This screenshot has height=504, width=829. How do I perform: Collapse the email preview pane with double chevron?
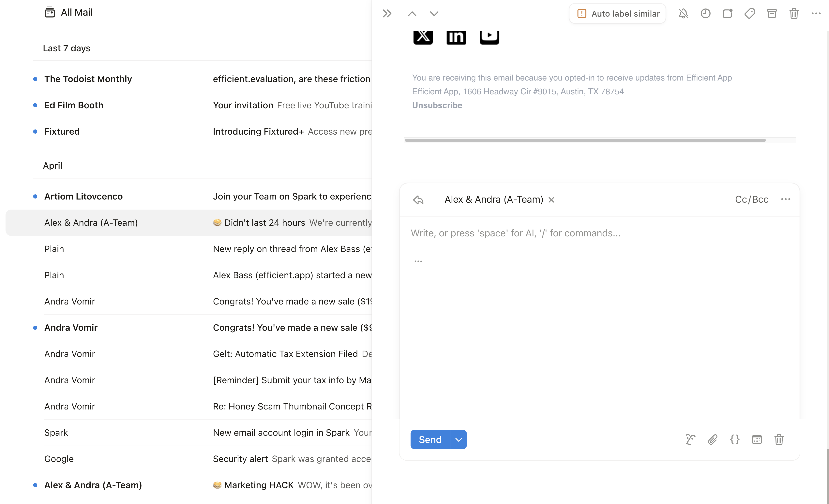click(x=387, y=13)
